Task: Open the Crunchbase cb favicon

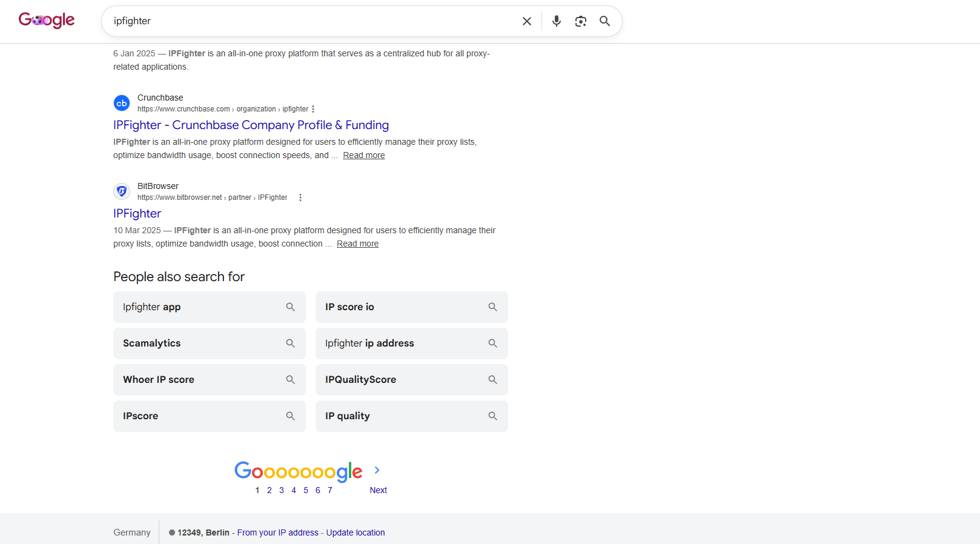Action: click(122, 103)
